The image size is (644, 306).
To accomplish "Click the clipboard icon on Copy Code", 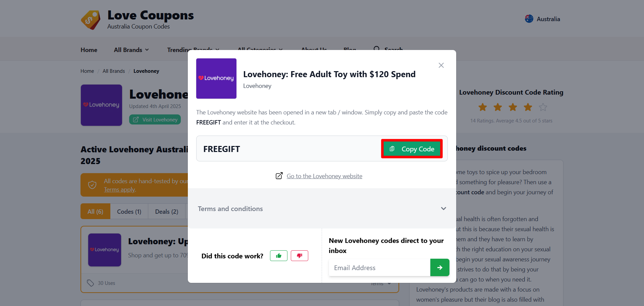I will pos(392,149).
